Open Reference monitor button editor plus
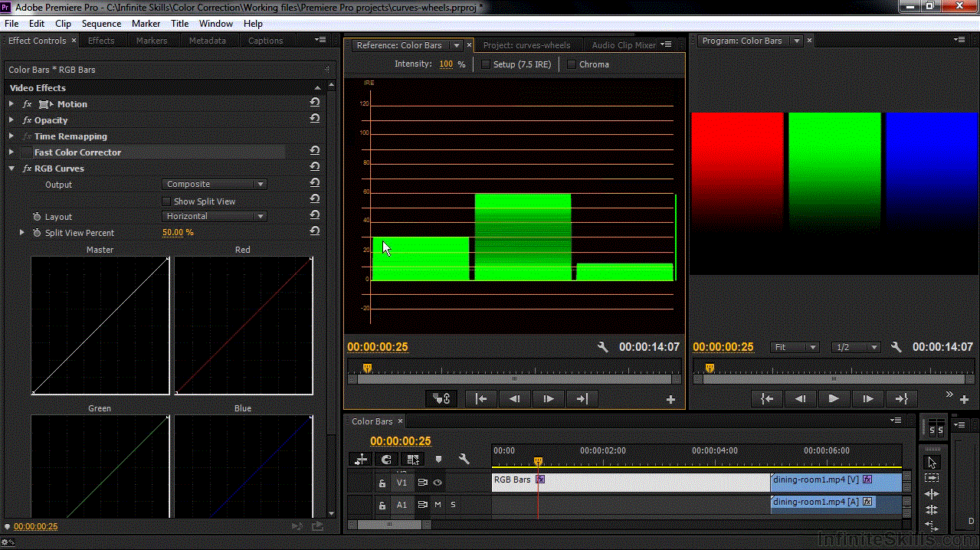The image size is (980, 550). click(x=671, y=399)
